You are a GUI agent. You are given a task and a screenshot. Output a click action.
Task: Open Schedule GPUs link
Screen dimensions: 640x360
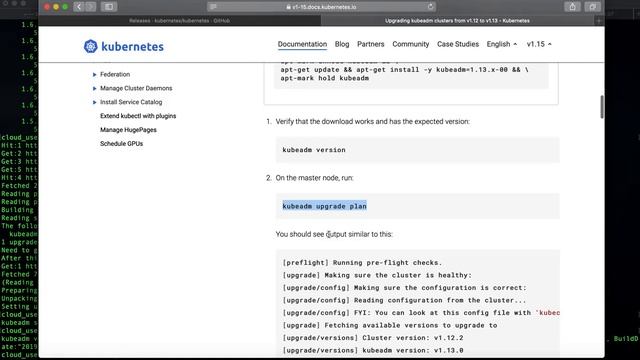(x=121, y=144)
